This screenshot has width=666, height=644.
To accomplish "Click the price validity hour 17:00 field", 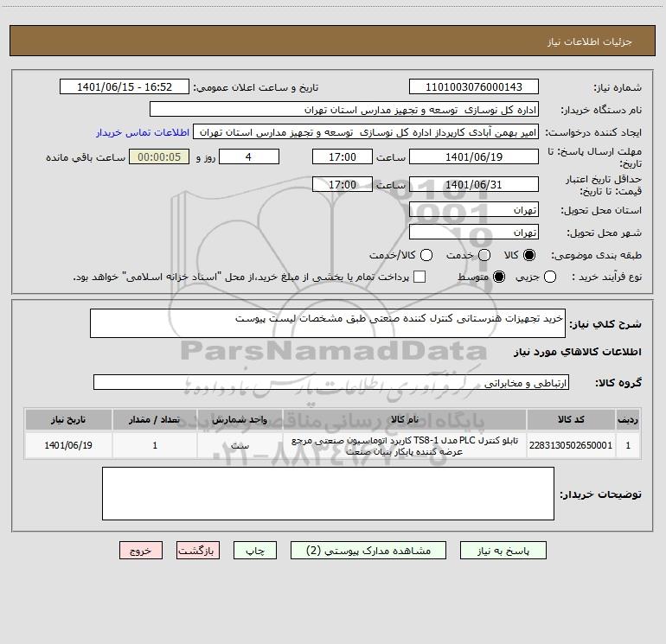I will (343, 184).
